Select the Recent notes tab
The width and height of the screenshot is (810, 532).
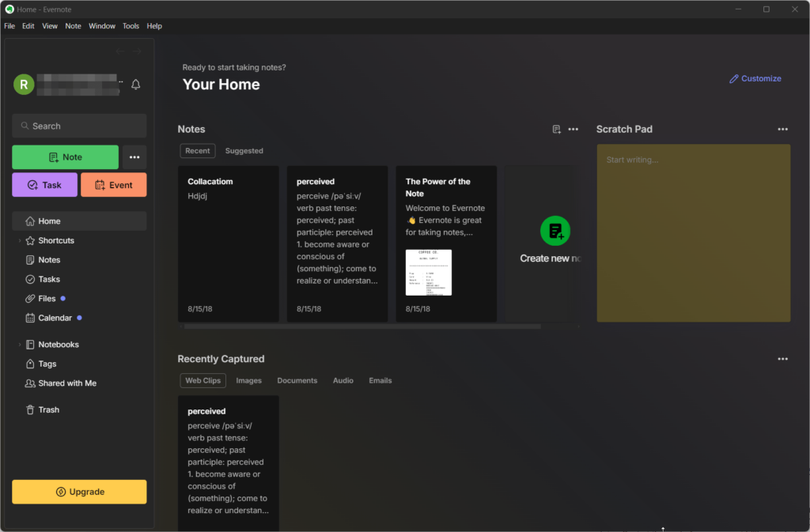pos(197,151)
